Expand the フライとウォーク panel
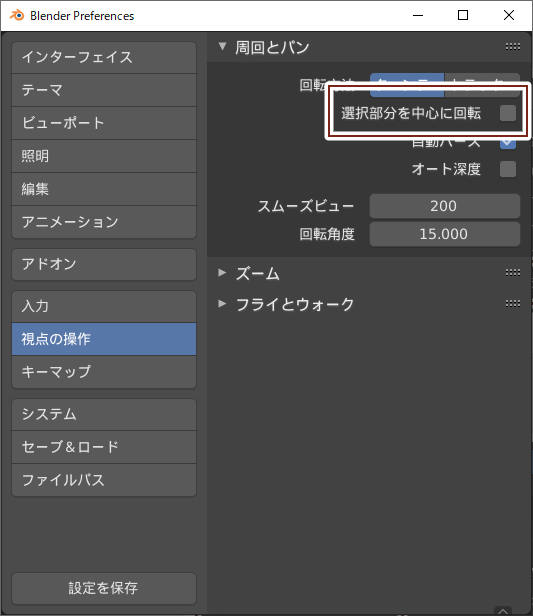The width and height of the screenshot is (533, 616). tap(222, 303)
